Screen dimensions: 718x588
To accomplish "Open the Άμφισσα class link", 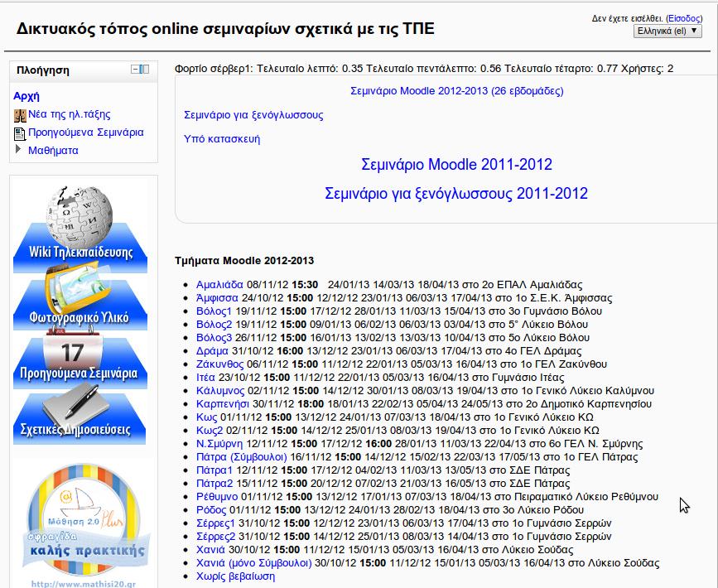I will tap(217, 297).
